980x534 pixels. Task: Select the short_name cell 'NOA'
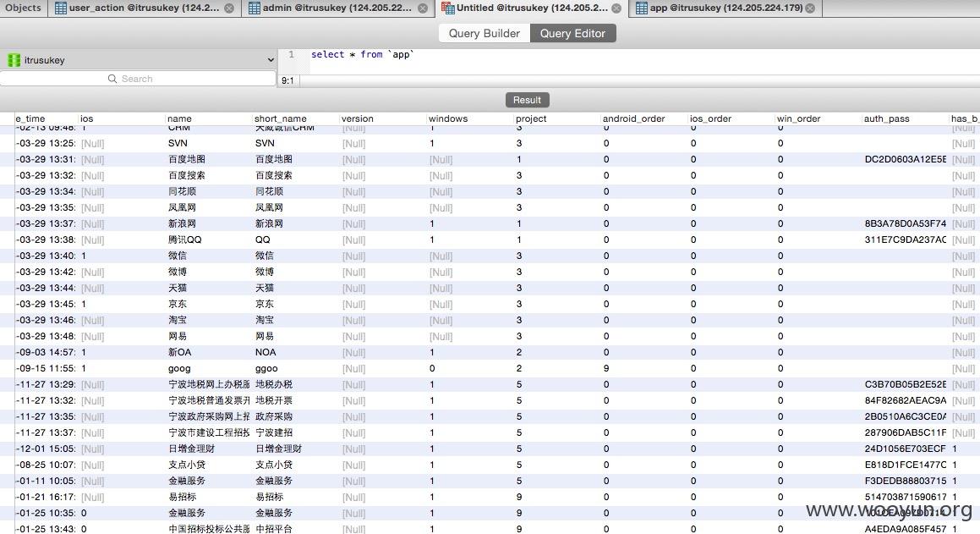coord(266,353)
